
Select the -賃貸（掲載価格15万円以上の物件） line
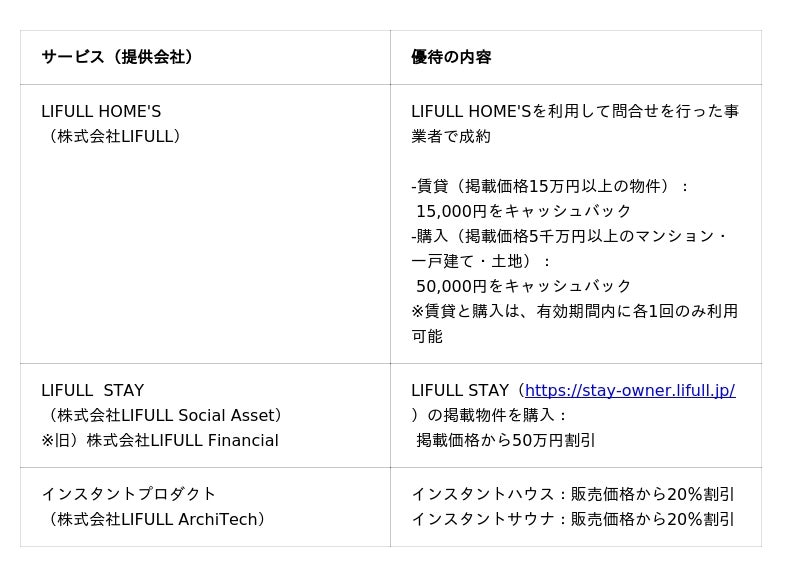point(550,186)
